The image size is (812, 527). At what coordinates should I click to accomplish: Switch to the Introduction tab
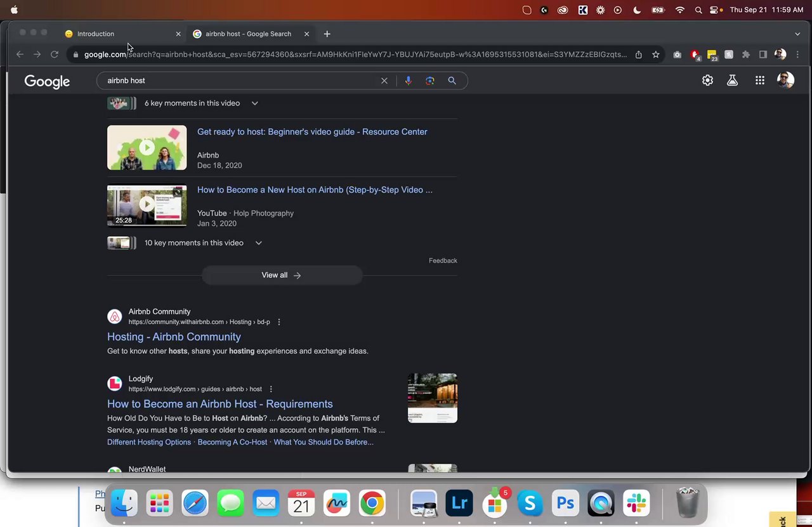(121, 34)
